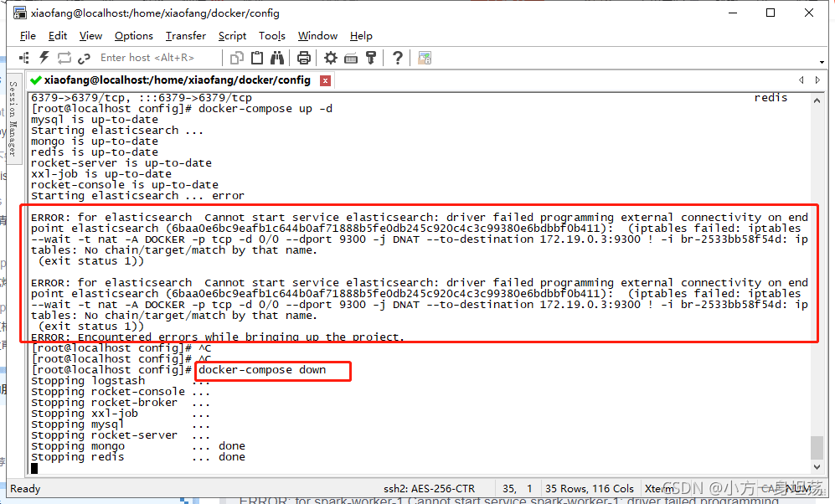Expand the toolbar options dropdown arrow

coord(822,62)
